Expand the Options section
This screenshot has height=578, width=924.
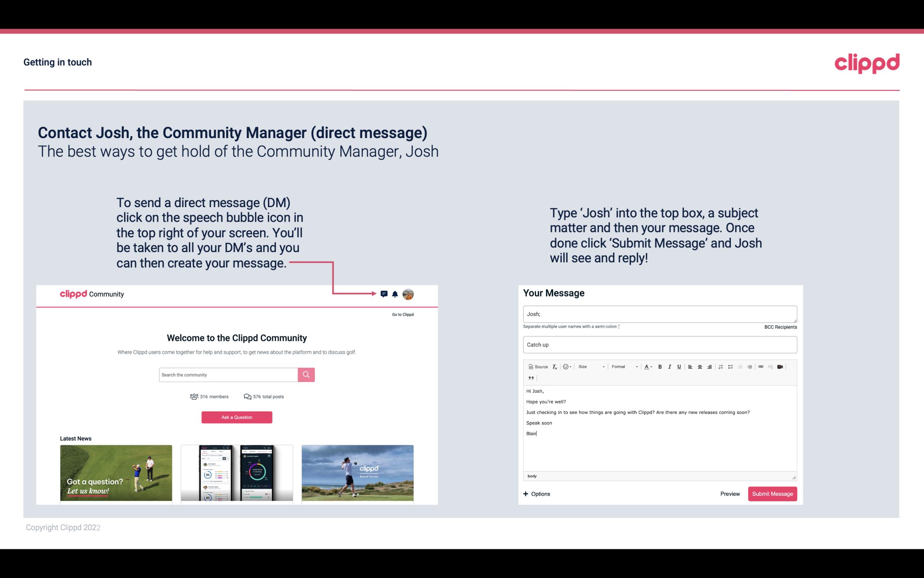pyautogui.click(x=535, y=494)
